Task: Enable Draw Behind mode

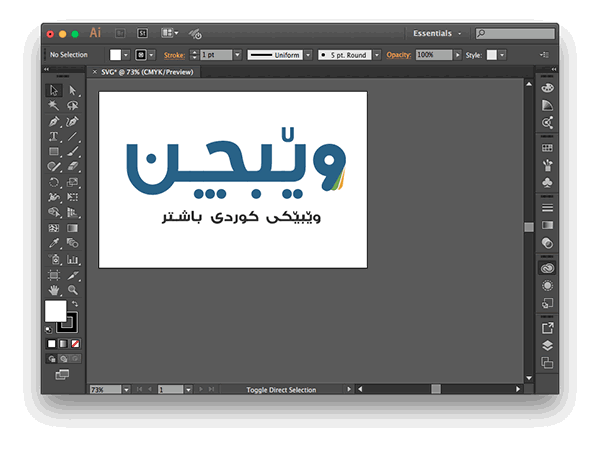Action: (x=64, y=359)
